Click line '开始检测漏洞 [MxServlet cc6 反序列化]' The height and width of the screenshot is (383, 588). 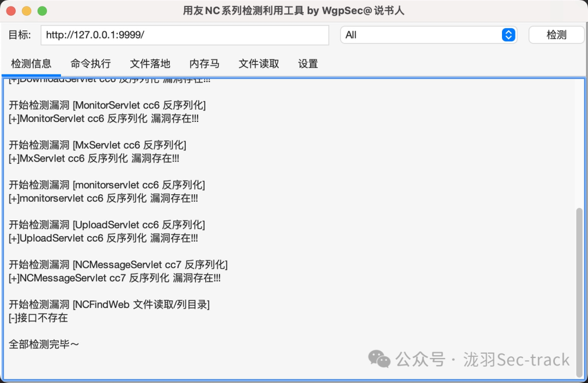pos(97,145)
